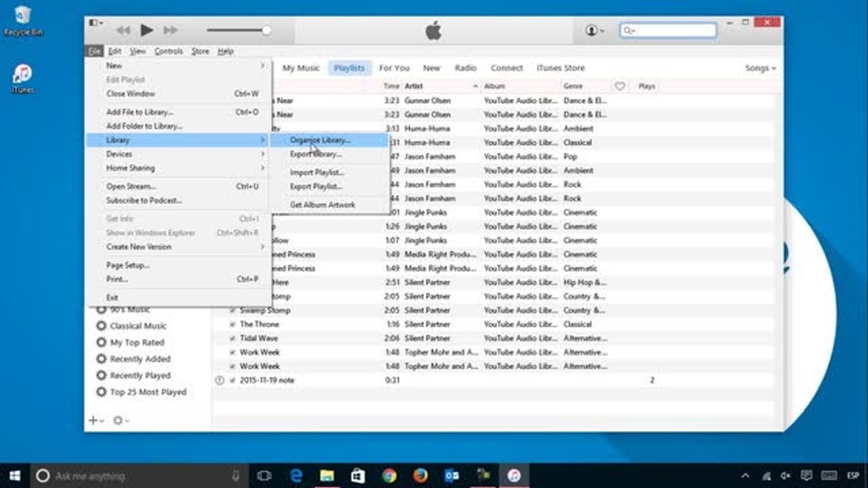The width and height of the screenshot is (868, 488).
Task: Click the gear icon beside Classical Music
Action: coord(102,326)
